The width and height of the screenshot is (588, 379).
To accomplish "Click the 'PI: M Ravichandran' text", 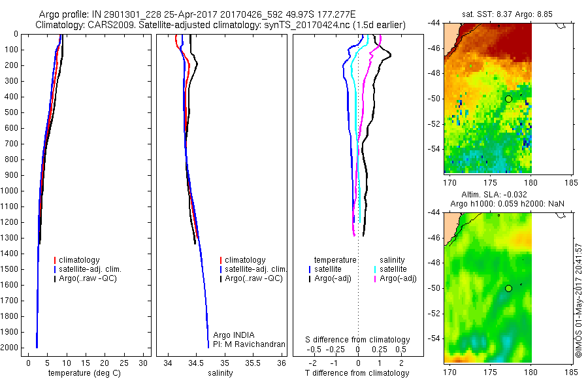I will point(249,344).
